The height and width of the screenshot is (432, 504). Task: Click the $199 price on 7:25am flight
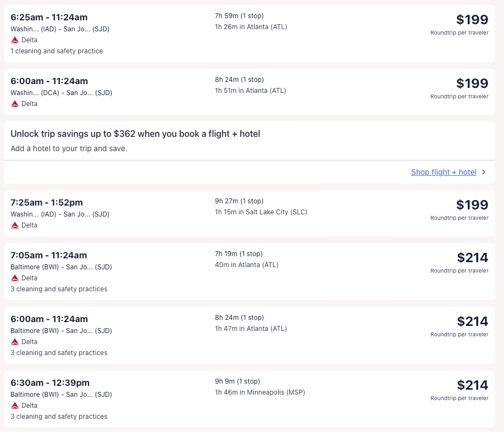472,205
